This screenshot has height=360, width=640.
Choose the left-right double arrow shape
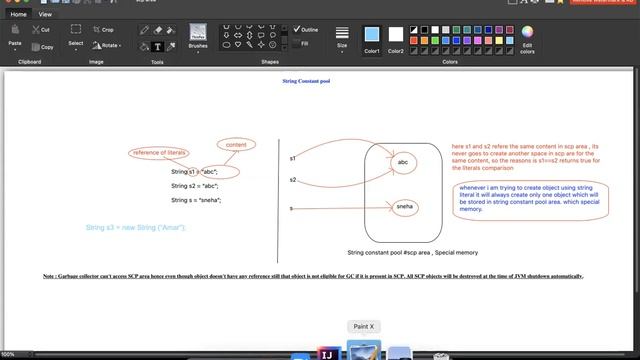coord(238,36)
